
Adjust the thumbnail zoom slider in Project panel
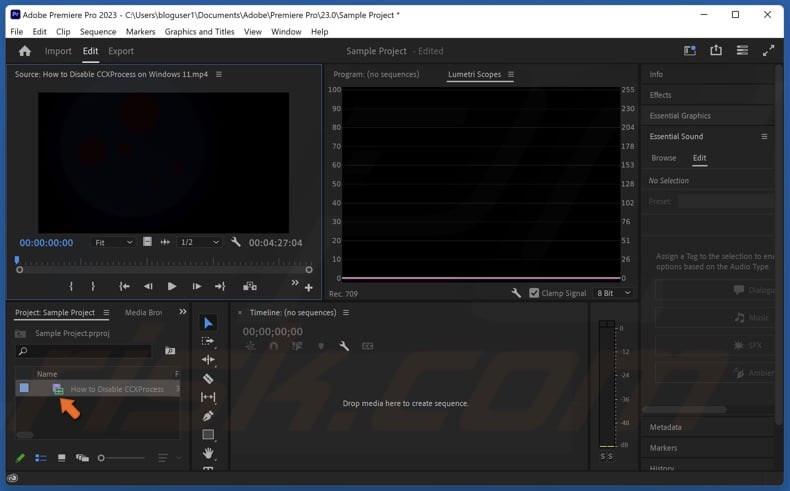coord(122,458)
